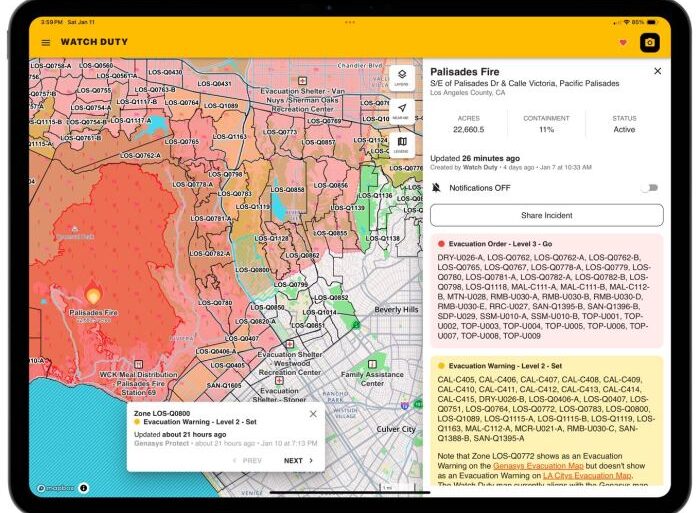Click zone label LOS-Q0858 on map
The image size is (700, 513).
click(288, 189)
